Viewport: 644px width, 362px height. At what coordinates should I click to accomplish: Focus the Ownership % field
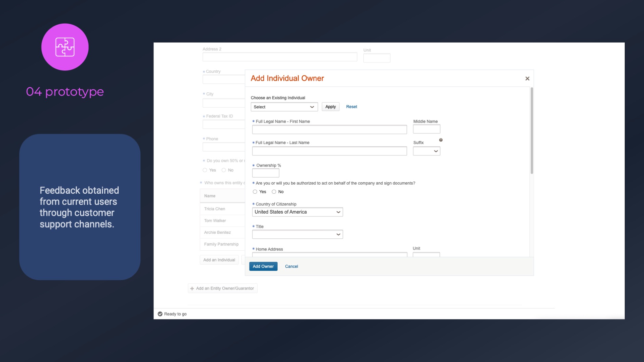(x=265, y=173)
